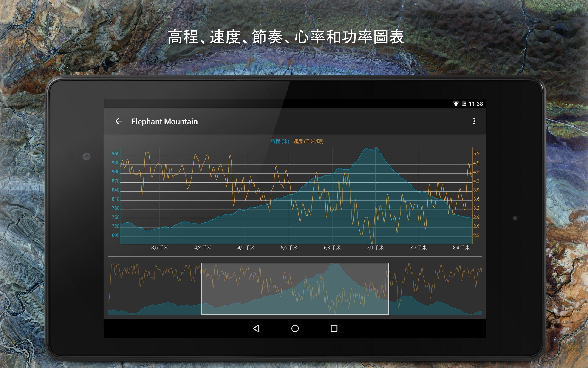Click the 3,2 speed axis value
The height and width of the screenshot is (368, 588).
[476, 208]
